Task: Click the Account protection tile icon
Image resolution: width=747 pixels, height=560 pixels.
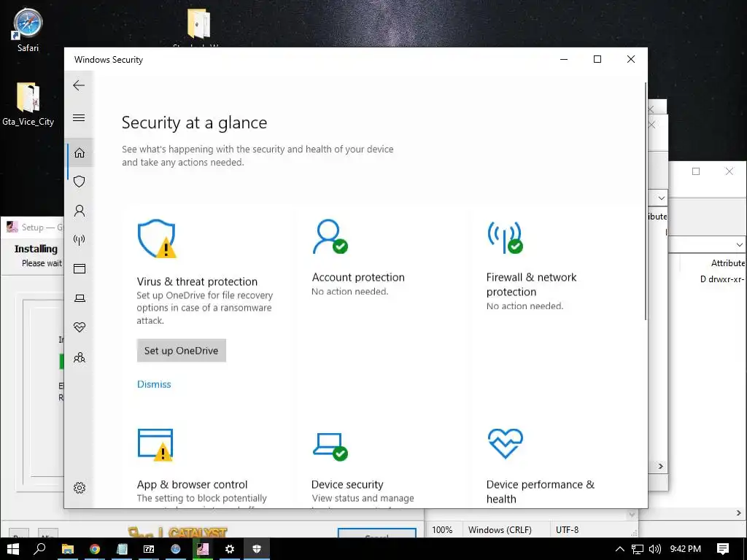Action: point(330,236)
